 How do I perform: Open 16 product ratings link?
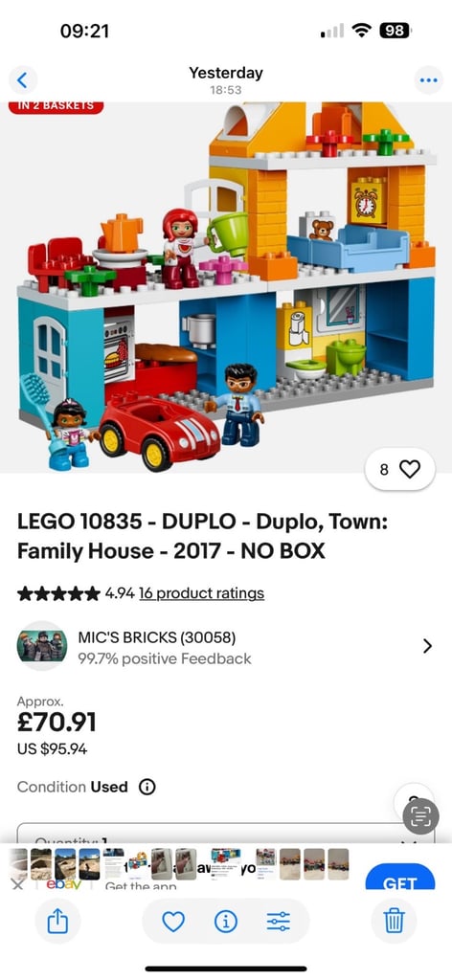click(x=201, y=593)
